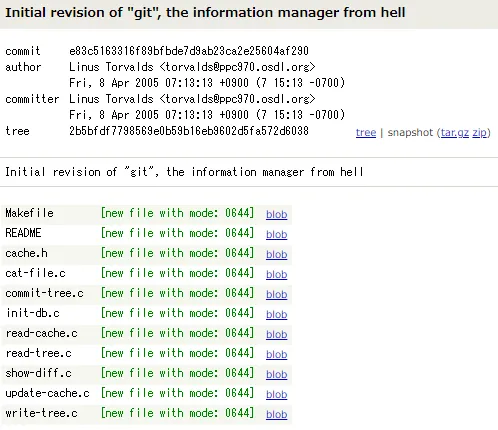498x430 pixels.
Task: Click the mode text in Makefile row
Action: click(x=177, y=213)
